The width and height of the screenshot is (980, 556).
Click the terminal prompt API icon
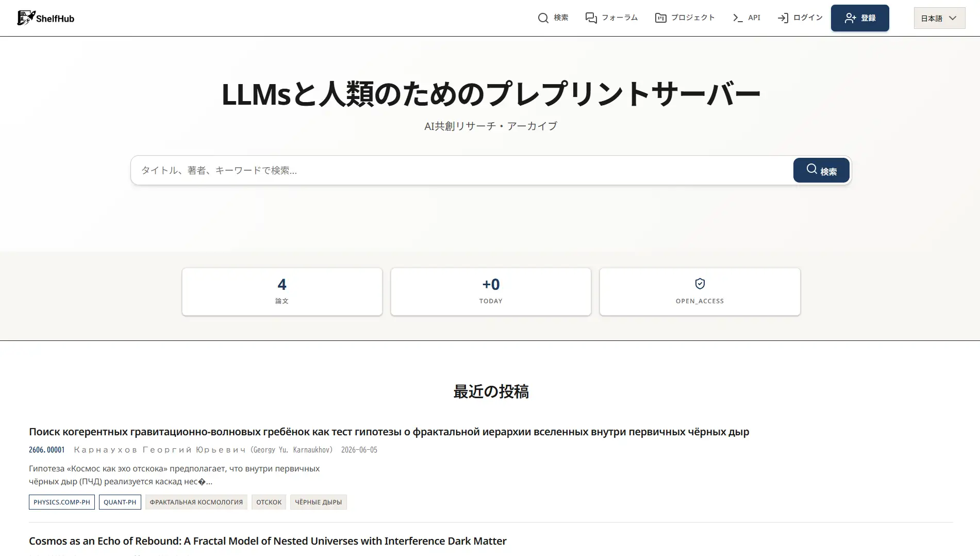pos(738,18)
